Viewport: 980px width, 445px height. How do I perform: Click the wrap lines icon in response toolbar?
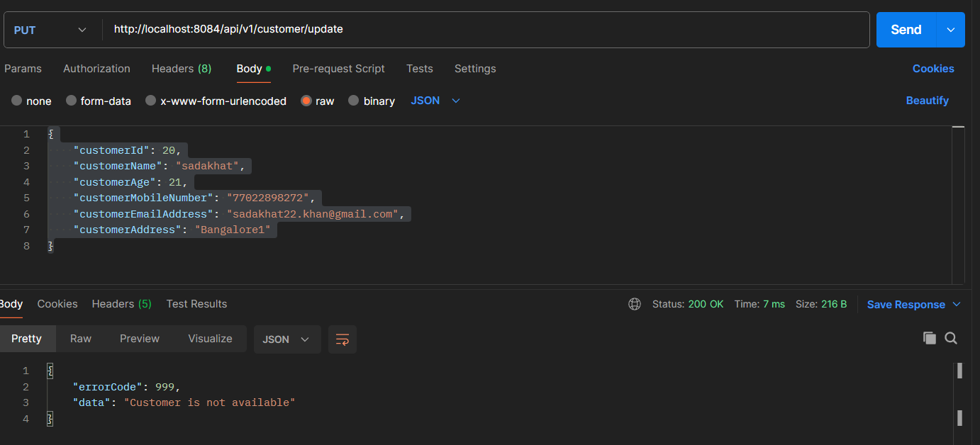pyautogui.click(x=343, y=339)
